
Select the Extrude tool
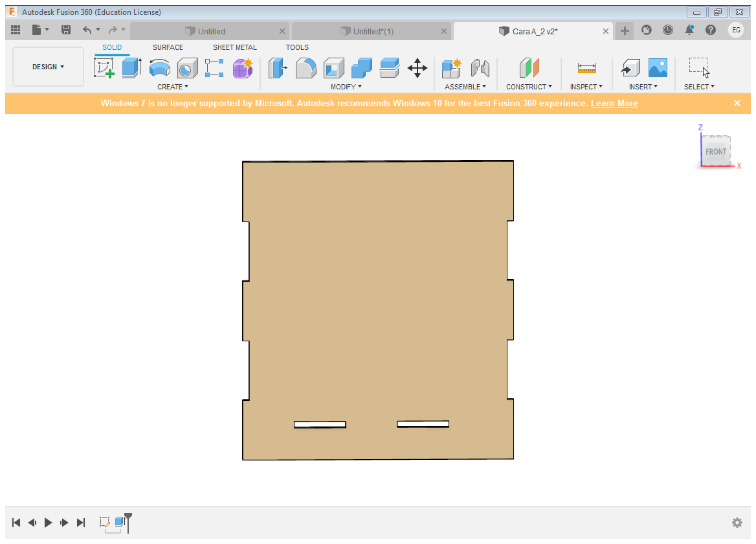(x=131, y=68)
